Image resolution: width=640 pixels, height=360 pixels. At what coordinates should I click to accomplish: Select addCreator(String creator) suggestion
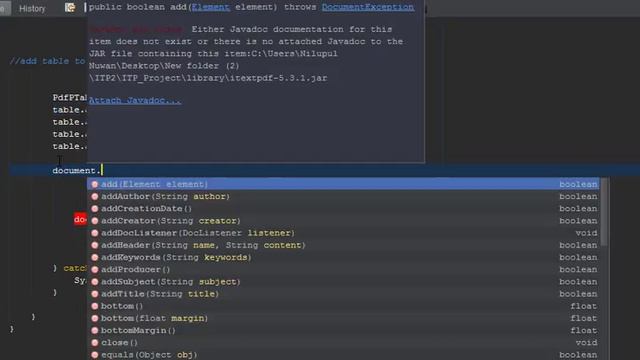[343, 221]
